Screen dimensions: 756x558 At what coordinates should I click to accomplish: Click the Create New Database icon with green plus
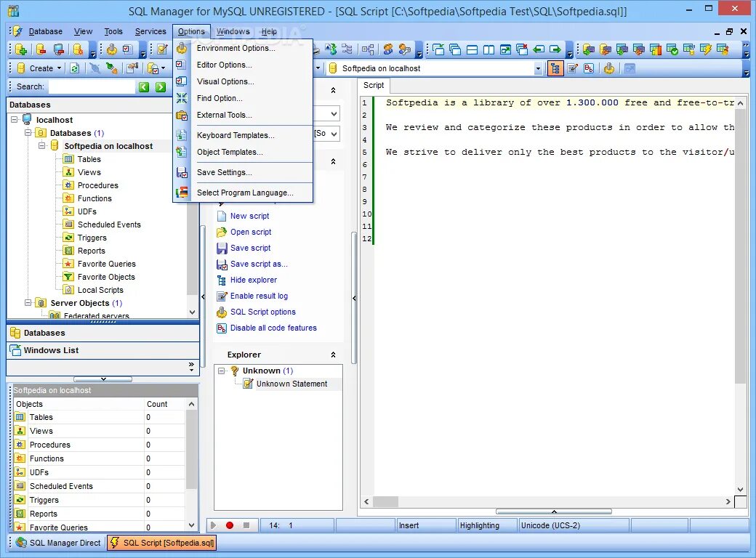(x=21, y=49)
